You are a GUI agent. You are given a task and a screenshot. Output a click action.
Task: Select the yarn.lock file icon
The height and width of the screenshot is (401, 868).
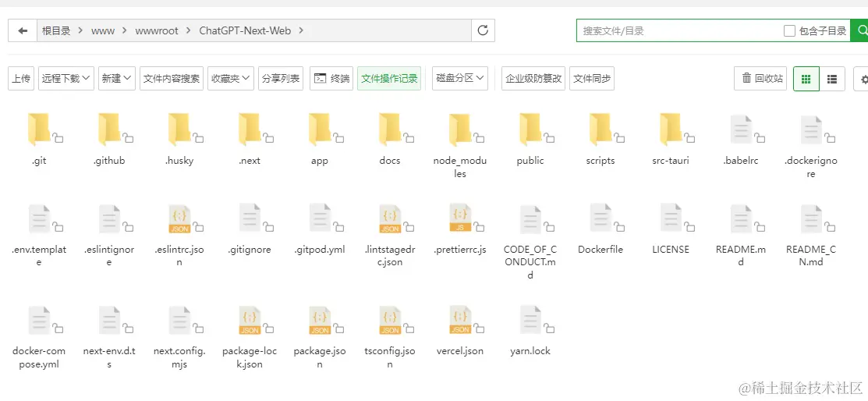coord(531,321)
